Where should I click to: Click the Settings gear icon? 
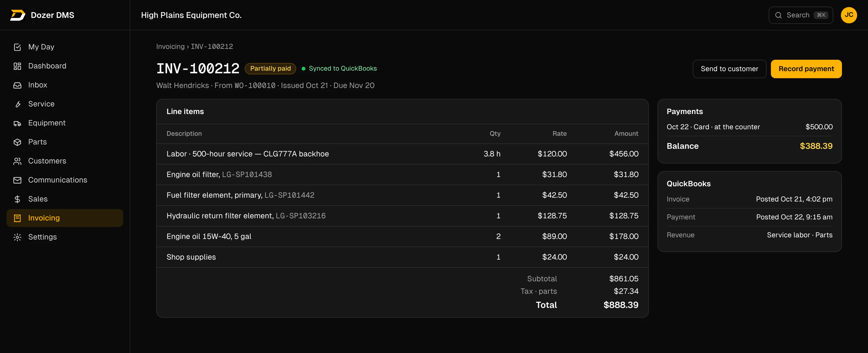(x=17, y=237)
